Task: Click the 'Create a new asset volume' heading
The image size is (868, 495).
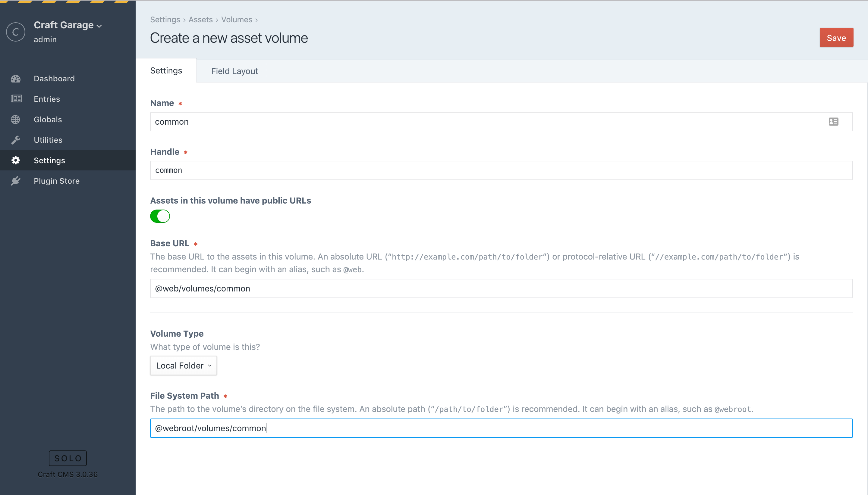Action: click(x=229, y=38)
